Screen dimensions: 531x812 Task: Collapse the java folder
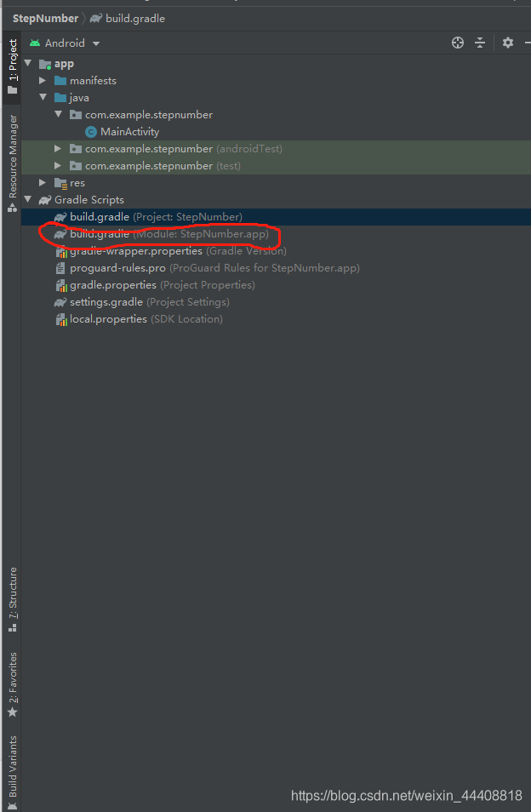43,97
